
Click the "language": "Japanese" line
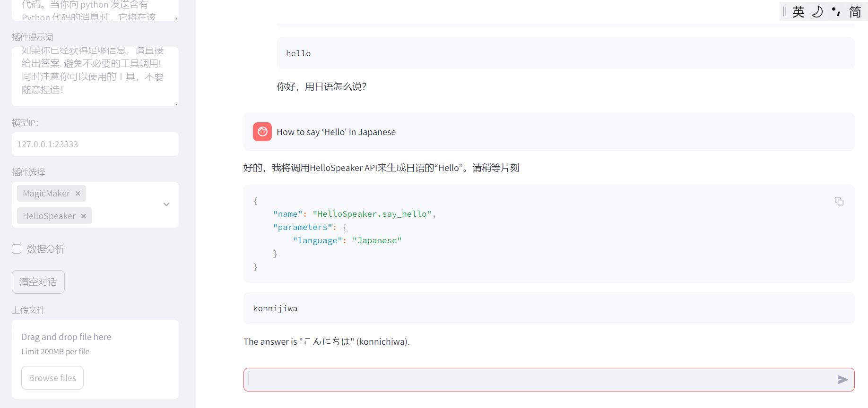347,240
